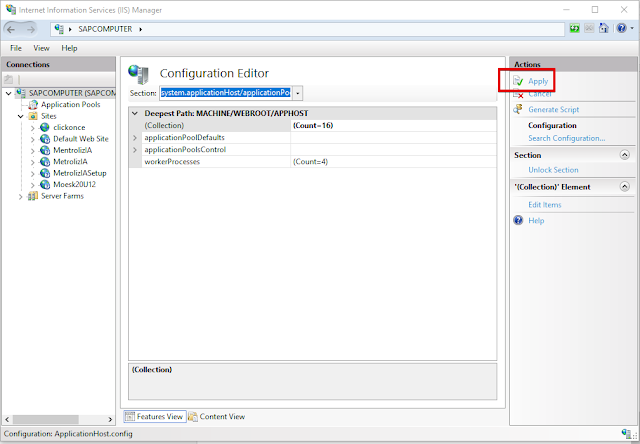Click the MetrolizIASetup site globe icon
640x444 pixels.
coord(44,173)
